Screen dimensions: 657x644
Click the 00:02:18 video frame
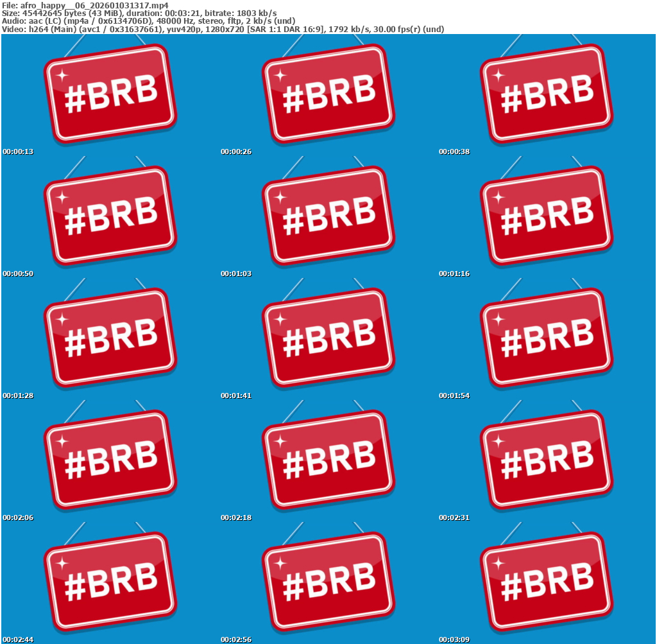[328, 461]
